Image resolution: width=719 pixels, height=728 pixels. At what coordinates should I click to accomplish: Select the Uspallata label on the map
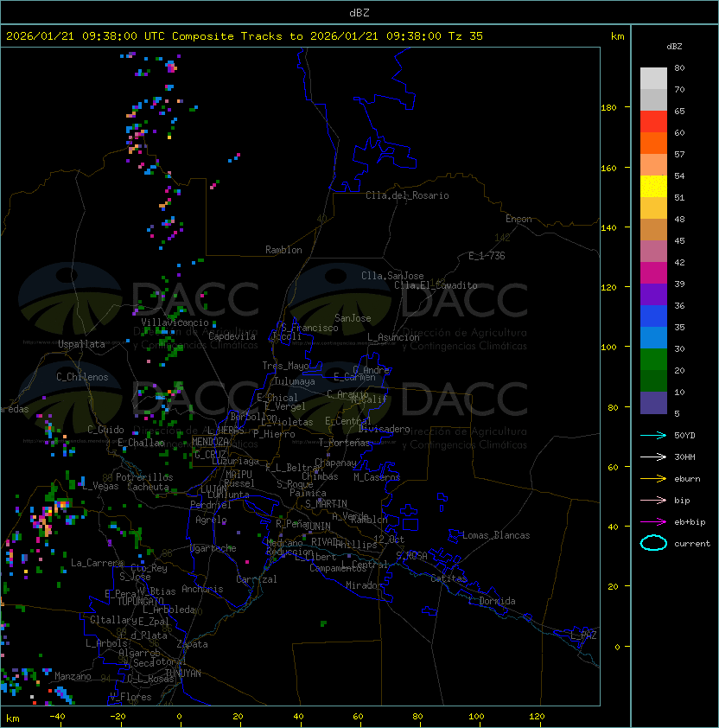81,344
